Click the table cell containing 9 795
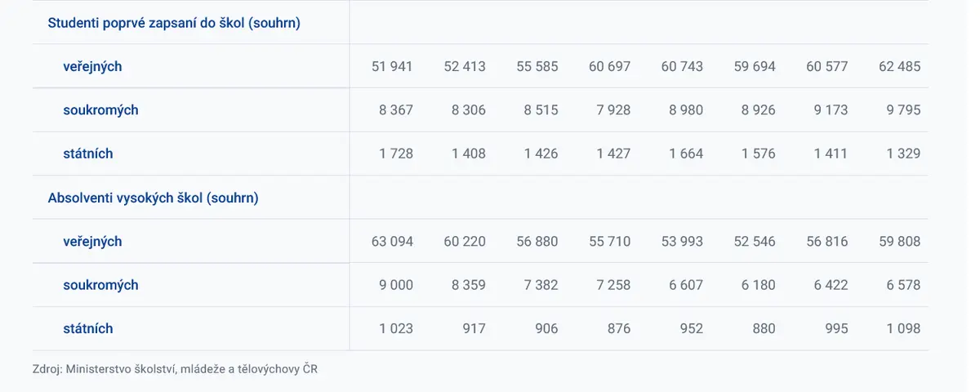This screenshot has width=980, height=392. [903, 109]
